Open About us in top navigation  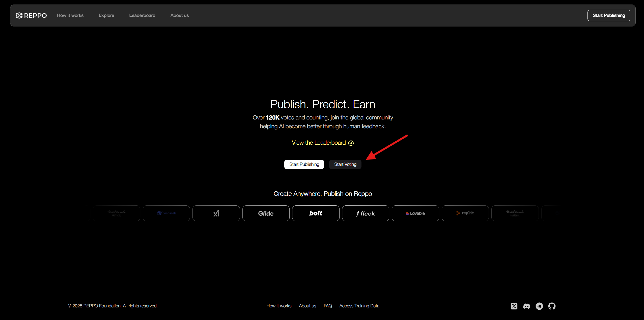[x=179, y=15]
